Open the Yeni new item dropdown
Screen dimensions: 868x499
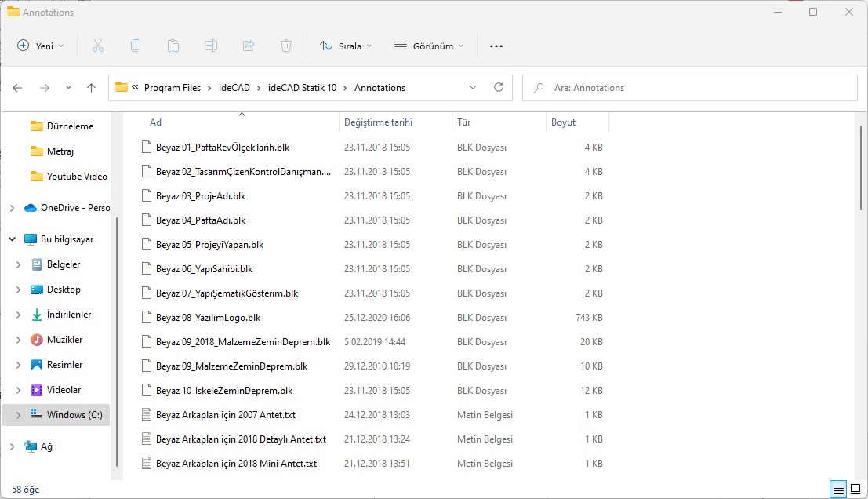click(x=41, y=46)
